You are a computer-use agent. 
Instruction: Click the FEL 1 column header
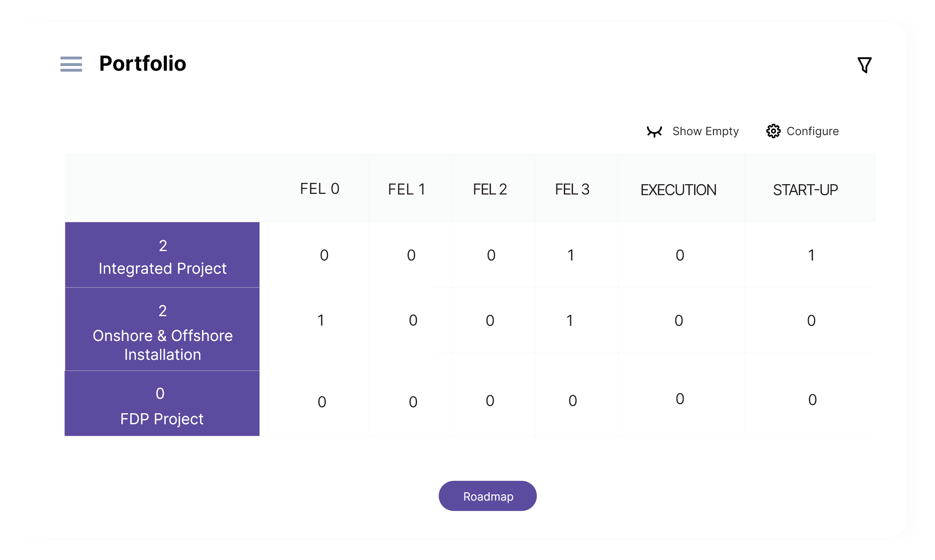[407, 189]
